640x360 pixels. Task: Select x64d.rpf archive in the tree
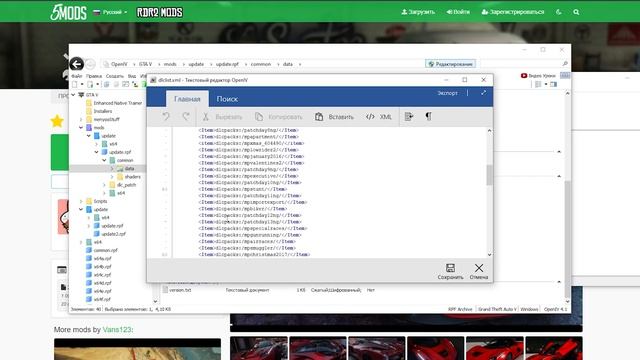click(x=98, y=283)
